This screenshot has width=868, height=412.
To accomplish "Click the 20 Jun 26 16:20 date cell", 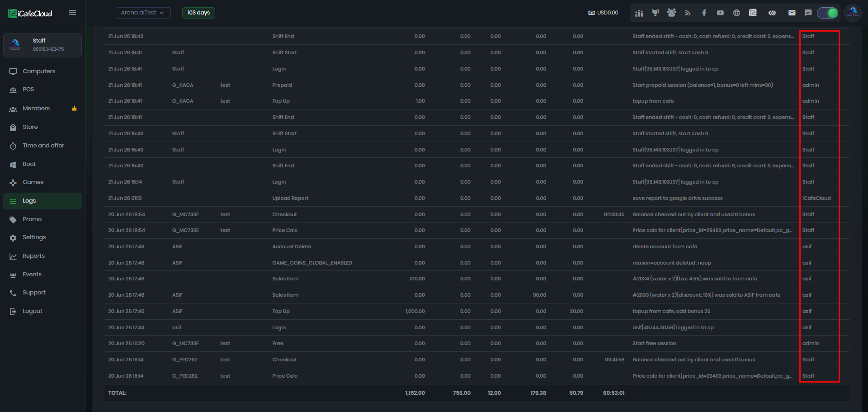I will [x=126, y=343].
